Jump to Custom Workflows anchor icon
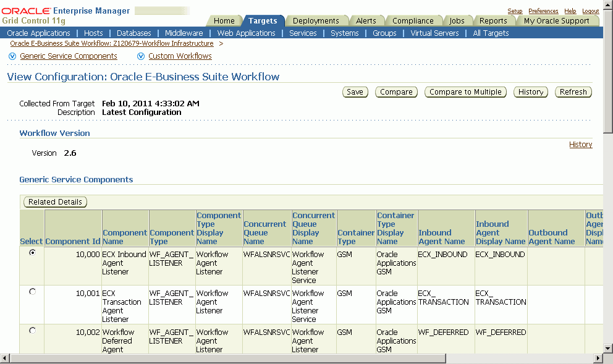 click(141, 56)
